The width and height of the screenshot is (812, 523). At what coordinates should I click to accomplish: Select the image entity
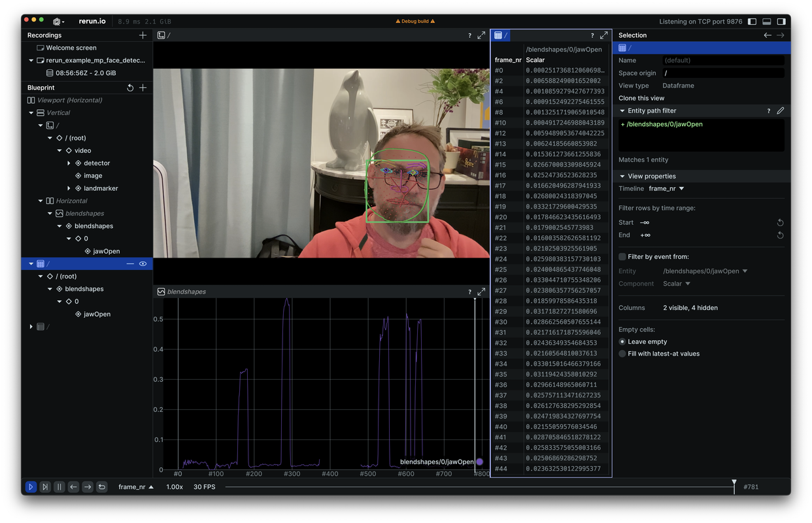[93, 176]
